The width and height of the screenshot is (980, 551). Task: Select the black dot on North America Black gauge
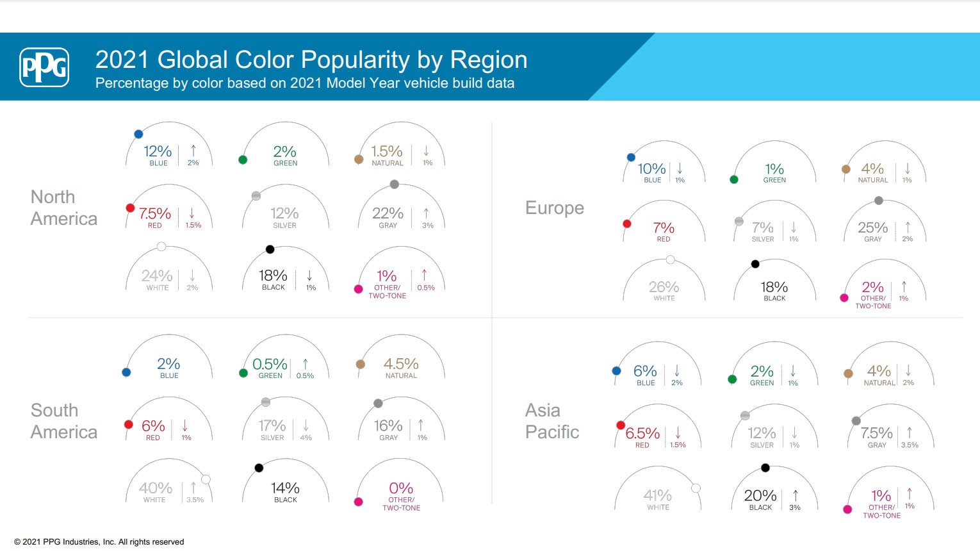click(270, 249)
